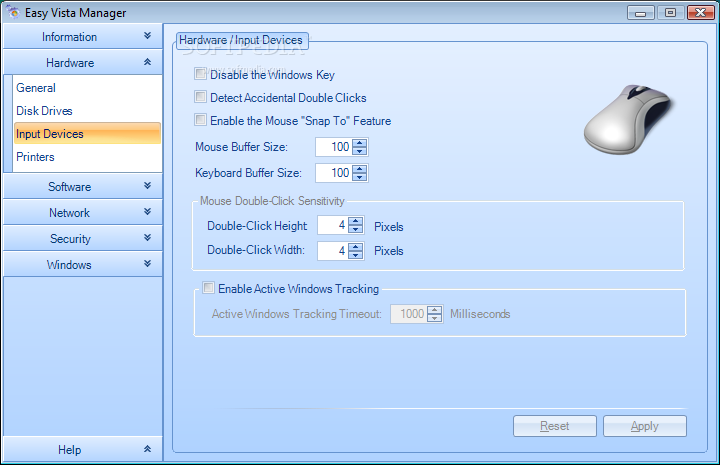
Task: Decrease Keyboard Buffer Size with down arrow
Action: coord(360,177)
